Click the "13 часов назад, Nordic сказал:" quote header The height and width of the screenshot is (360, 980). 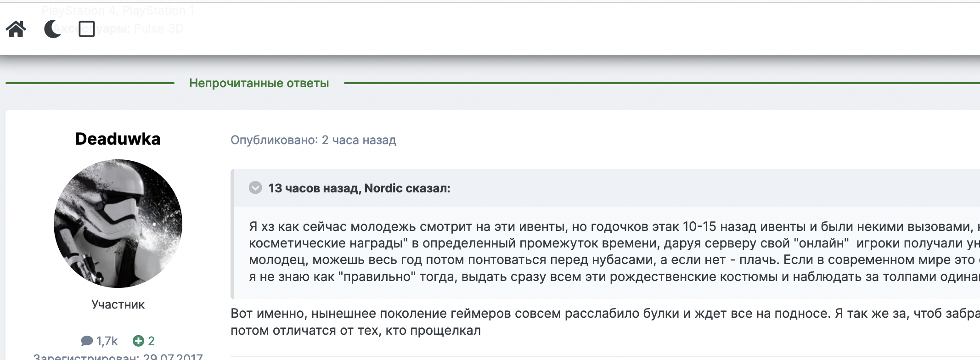coord(359,188)
